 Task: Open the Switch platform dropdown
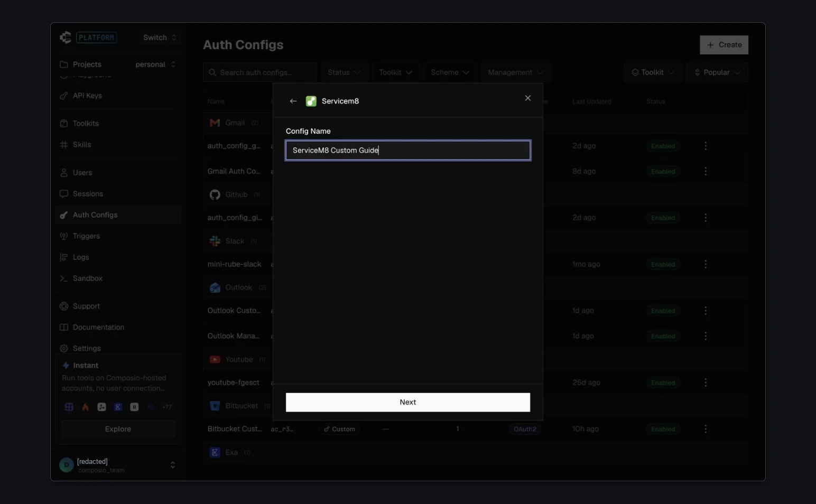(x=160, y=38)
